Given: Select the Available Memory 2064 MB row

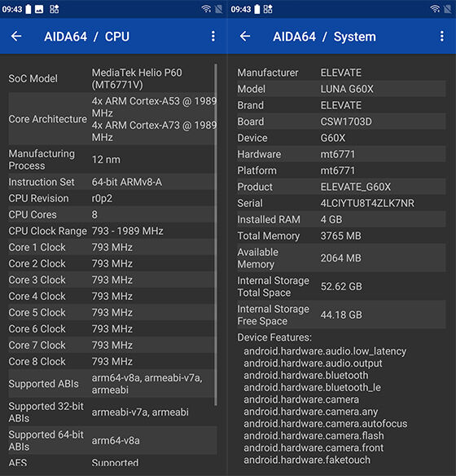Looking at the screenshot, I should coord(341,258).
